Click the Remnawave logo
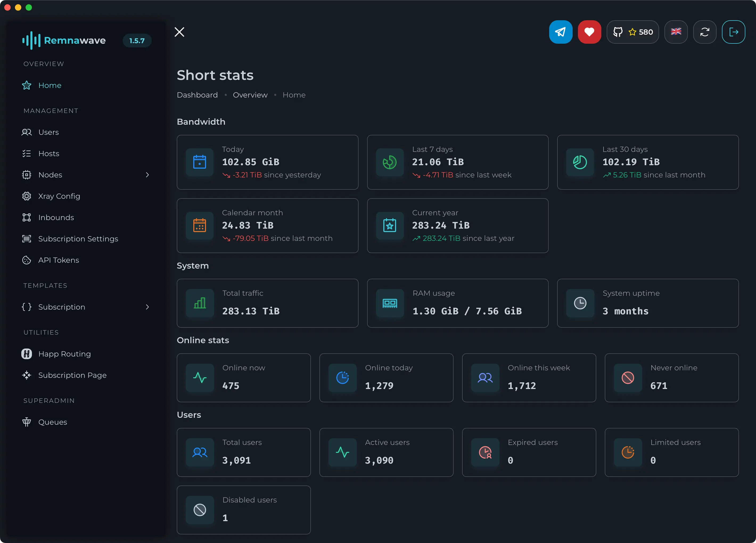This screenshot has width=756, height=543. point(64,40)
